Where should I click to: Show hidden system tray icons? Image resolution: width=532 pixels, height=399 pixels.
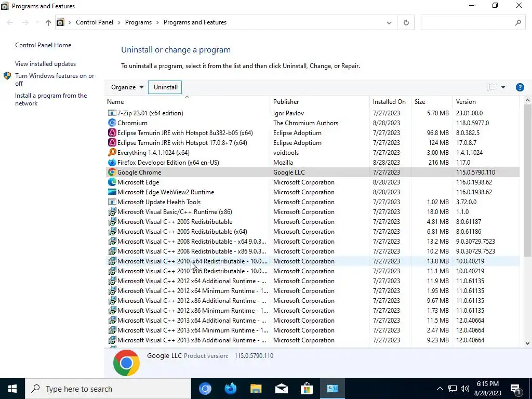[x=440, y=389]
